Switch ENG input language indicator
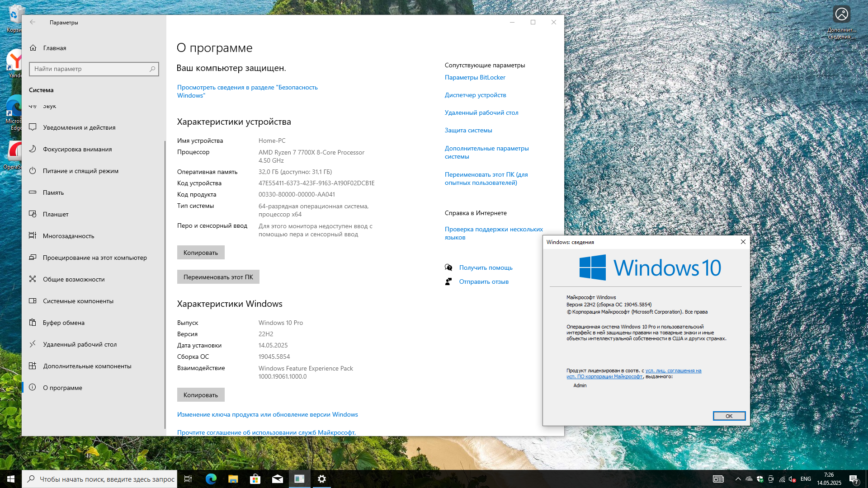This screenshot has height=488, width=868. coord(806,479)
